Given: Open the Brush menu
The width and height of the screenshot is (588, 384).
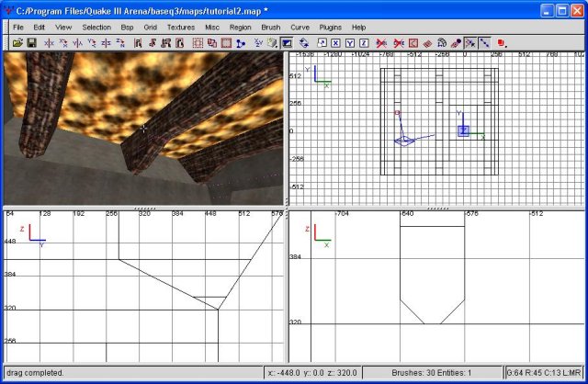Looking at the screenshot, I should point(271,28).
